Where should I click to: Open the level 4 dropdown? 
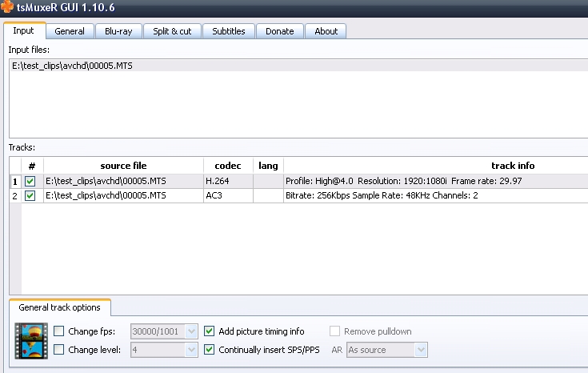pos(164,350)
